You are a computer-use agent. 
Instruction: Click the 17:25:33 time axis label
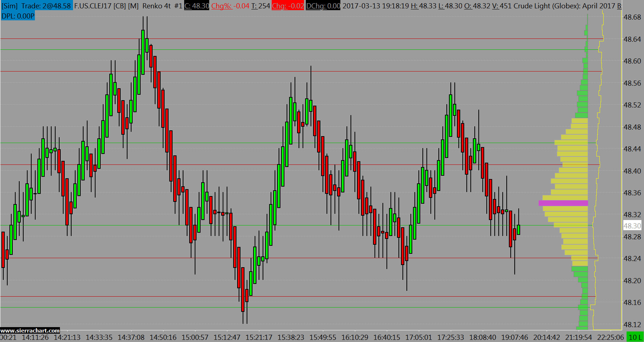451,337
